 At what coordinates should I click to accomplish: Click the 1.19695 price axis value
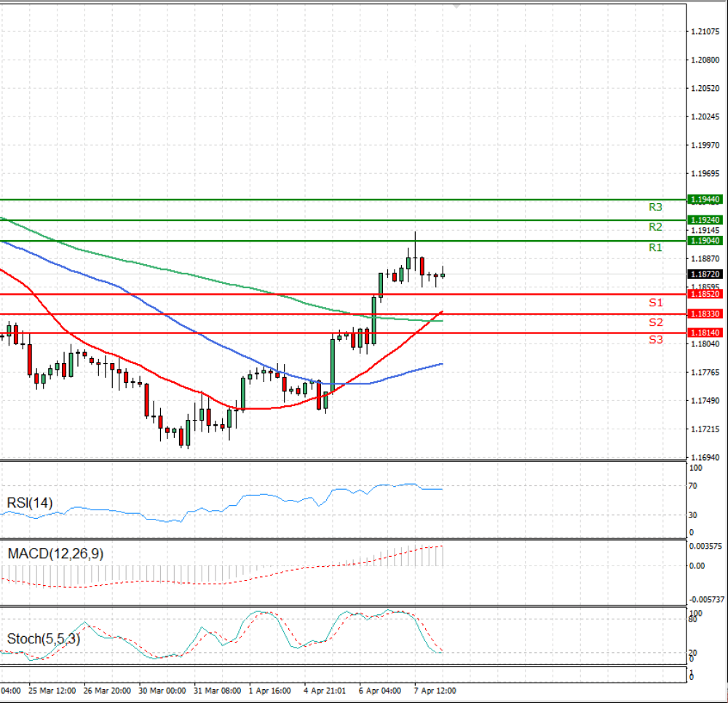tap(705, 173)
